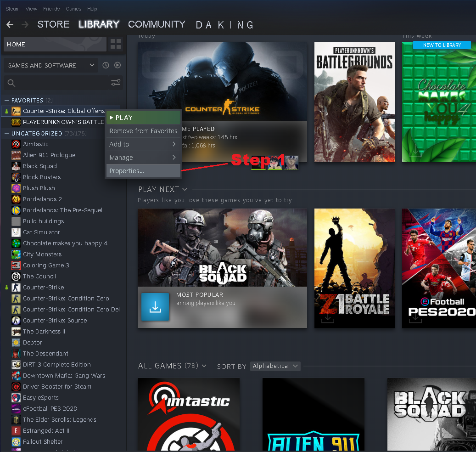The image size is (476, 452).
Task: Click the DiRT 3 Complete Edition icon
Action: click(x=16, y=365)
